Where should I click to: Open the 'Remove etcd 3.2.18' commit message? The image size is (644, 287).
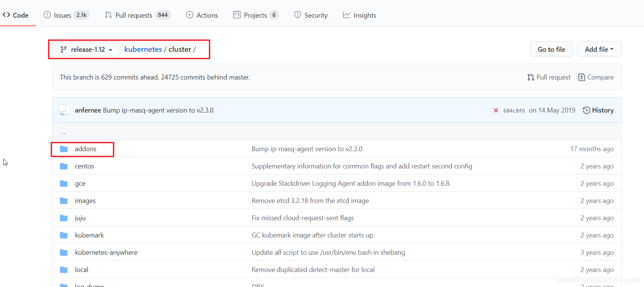310,200
